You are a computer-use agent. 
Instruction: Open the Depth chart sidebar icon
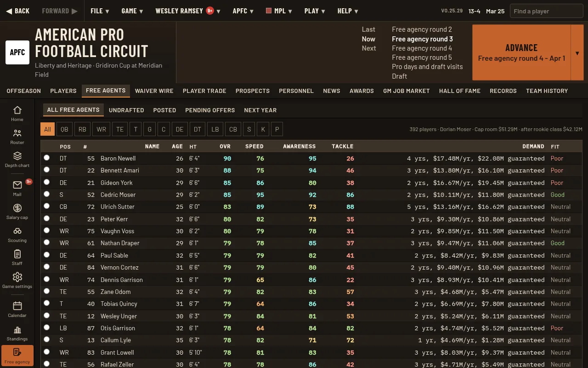coord(17,159)
